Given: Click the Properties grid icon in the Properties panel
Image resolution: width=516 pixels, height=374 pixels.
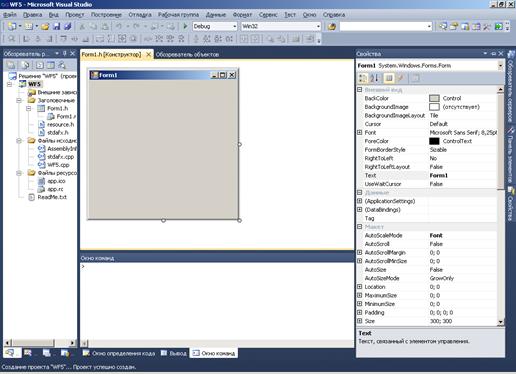Looking at the screenshot, I should [388, 78].
